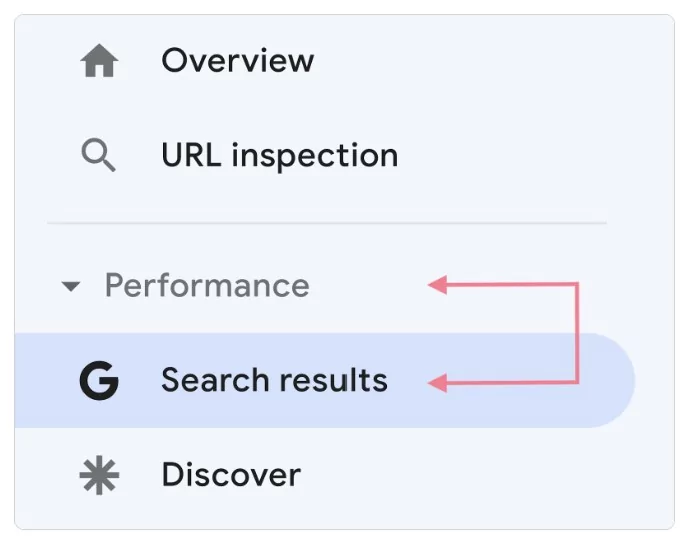Click the Google G icon
This screenshot has width=690, height=542.
tap(99, 381)
